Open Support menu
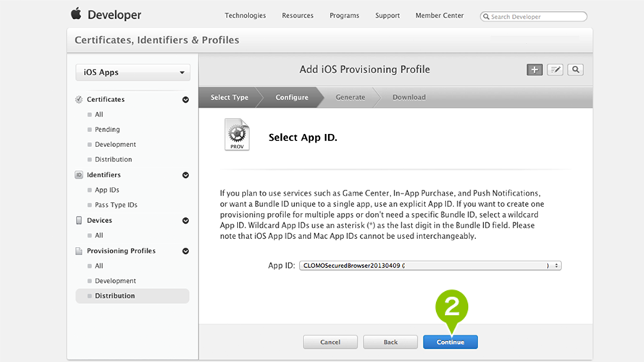This screenshot has height=362, width=644. pos(388,16)
